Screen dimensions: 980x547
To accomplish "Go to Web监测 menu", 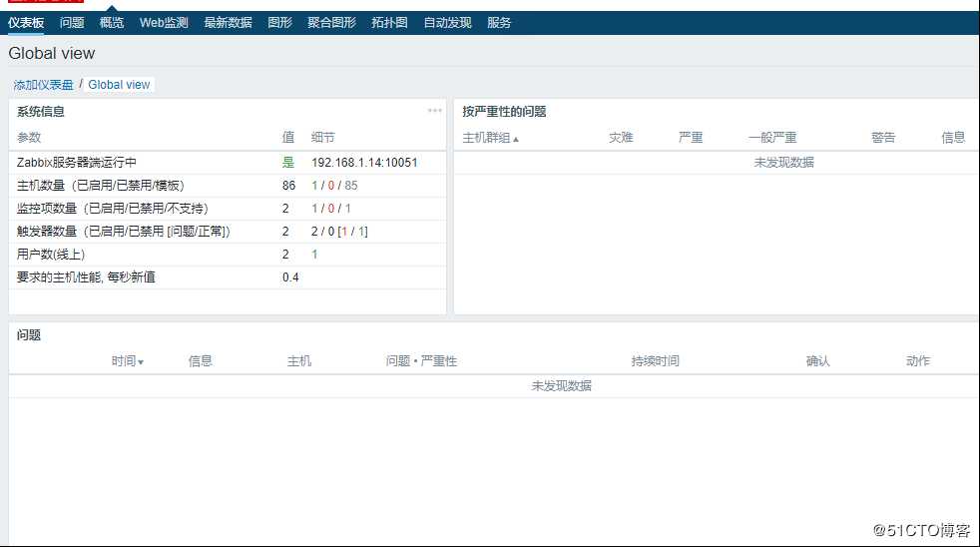I will 164,23.
